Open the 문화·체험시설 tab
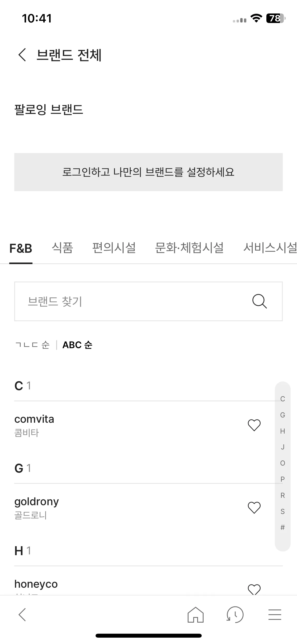This screenshot has width=297, height=644. [189, 248]
